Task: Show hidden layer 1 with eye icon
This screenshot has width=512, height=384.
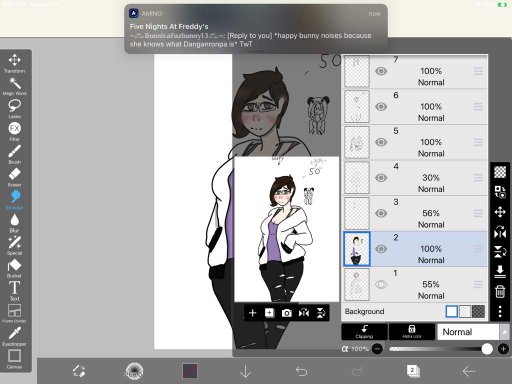Action: pos(381,284)
